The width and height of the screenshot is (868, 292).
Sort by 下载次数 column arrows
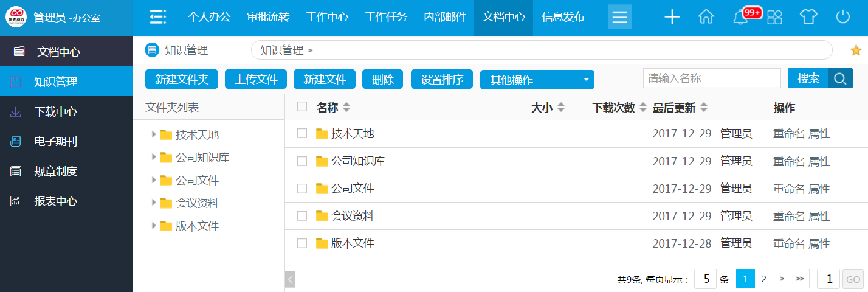(643, 108)
